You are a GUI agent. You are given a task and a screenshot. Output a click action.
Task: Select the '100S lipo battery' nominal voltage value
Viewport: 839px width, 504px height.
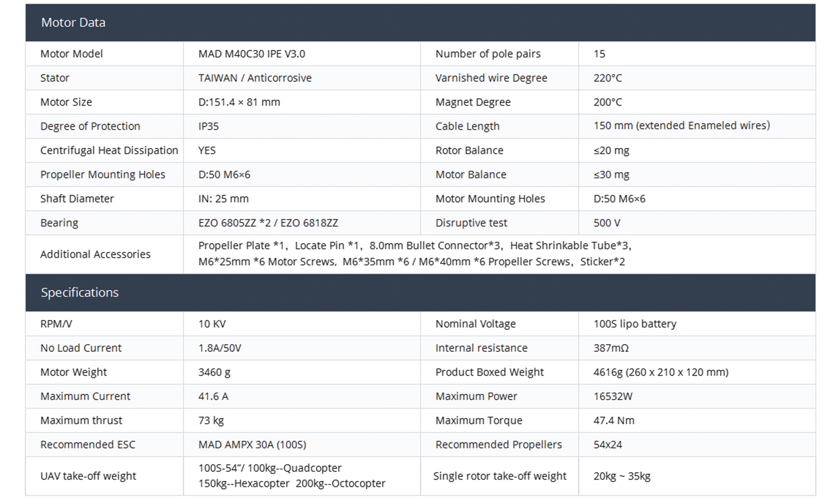[635, 324]
